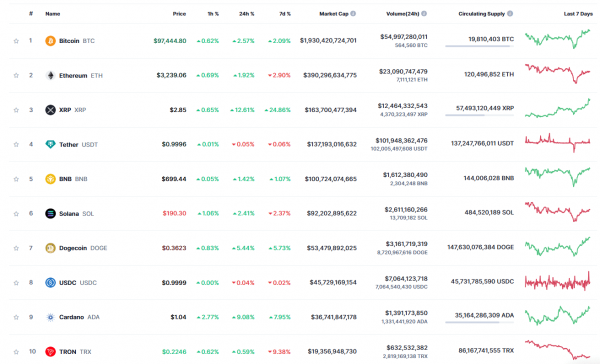Sort by the 24h % column

pos(247,14)
